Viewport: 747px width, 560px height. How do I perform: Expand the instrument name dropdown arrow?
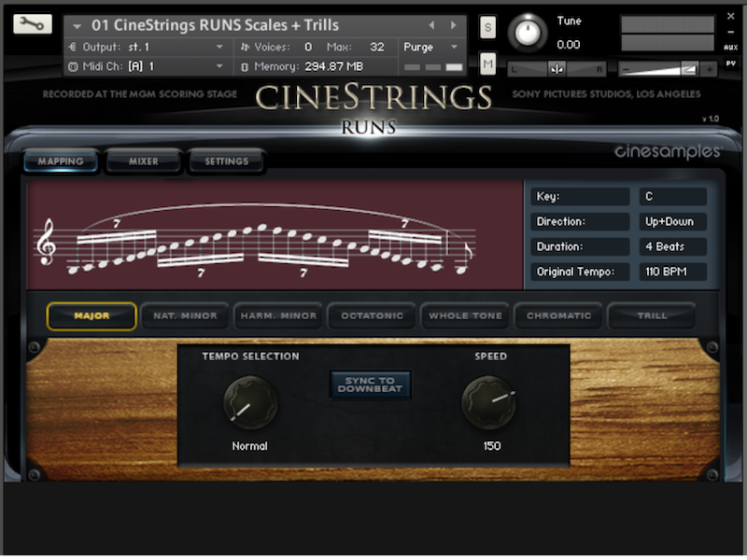tap(77, 26)
